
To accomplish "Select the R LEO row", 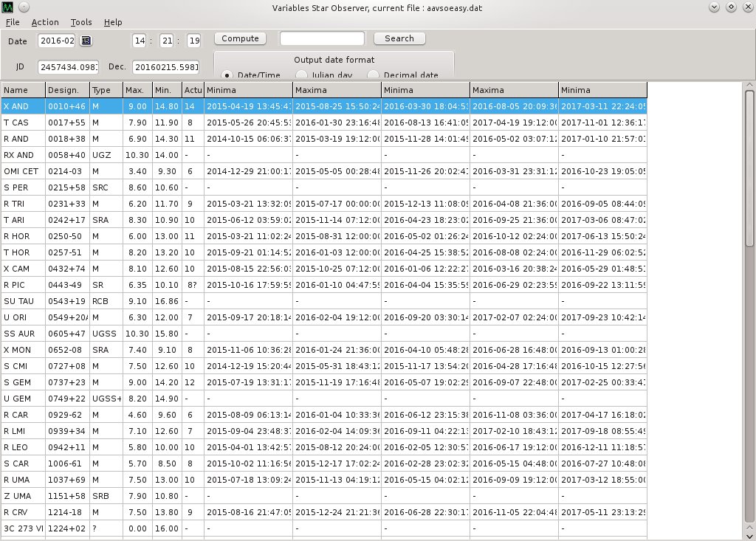I will click(x=324, y=447).
